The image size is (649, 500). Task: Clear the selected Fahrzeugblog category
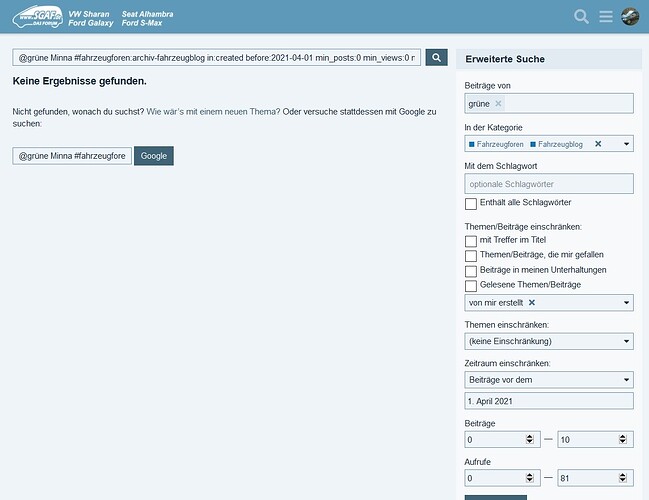[x=598, y=144]
